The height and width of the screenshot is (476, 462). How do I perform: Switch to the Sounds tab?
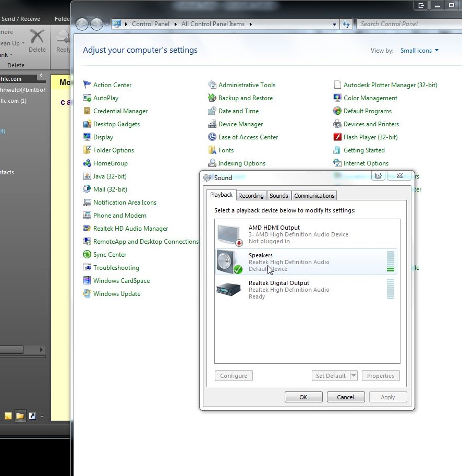tap(279, 196)
